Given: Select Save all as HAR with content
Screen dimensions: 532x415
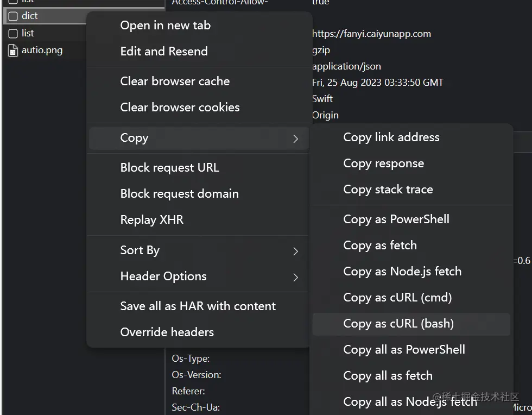Looking at the screenshot, I should tap(199, 306).
